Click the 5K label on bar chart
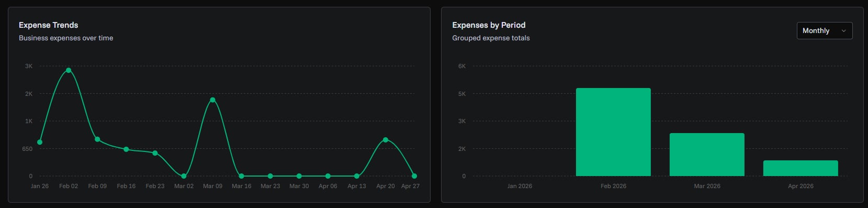The image size is (868, 208). click(462, 94)
